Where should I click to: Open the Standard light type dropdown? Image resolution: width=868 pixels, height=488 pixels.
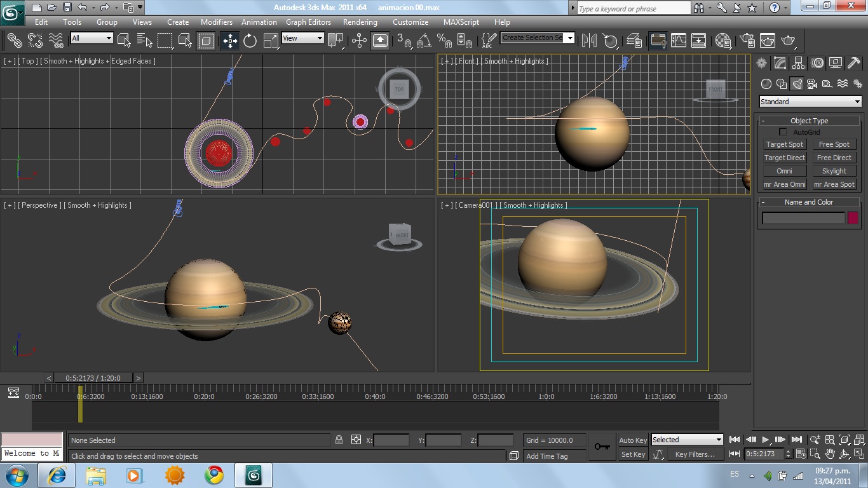810,102
